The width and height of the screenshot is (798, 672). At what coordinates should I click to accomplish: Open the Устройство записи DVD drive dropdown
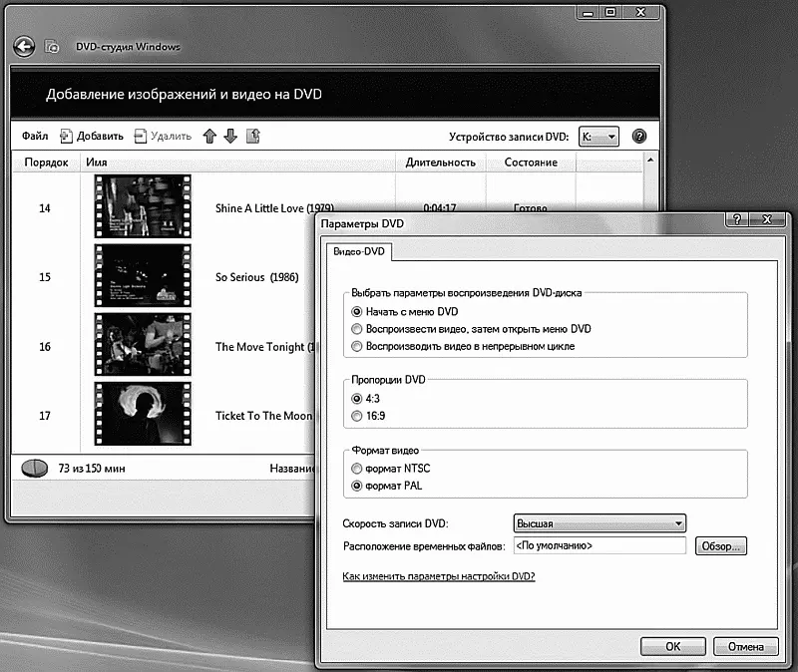click(x=598, y=137)
